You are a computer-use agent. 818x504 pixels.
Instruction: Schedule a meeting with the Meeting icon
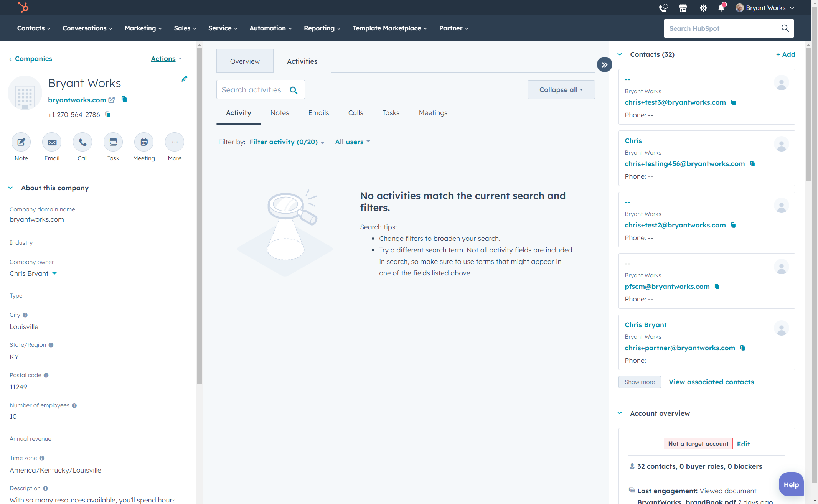pyautogui.click(x=144, y=142)
